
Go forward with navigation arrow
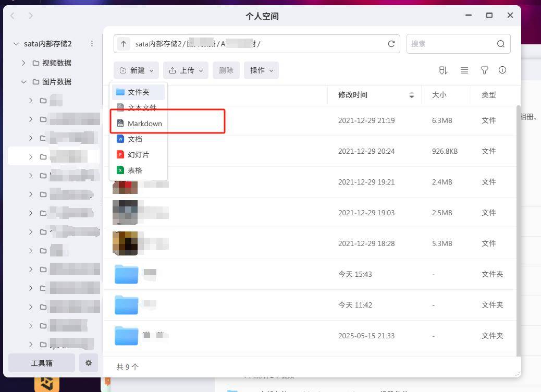[x=31, y=16]
